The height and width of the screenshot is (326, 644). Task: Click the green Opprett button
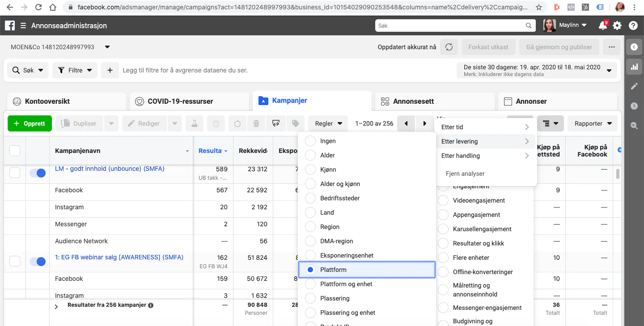(30, 123)
